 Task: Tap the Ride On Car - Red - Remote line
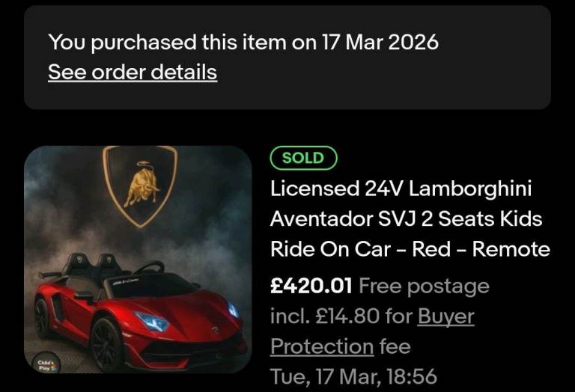(x=410, y=249)
